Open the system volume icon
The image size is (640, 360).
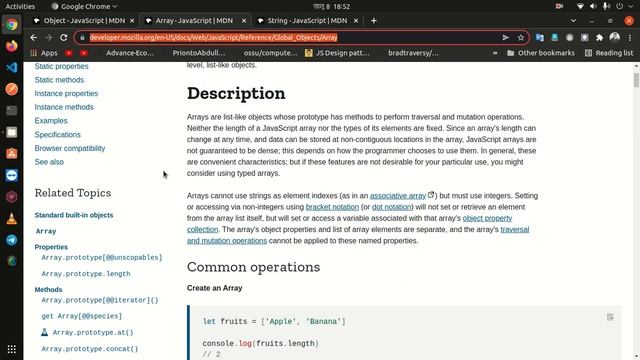pos(593,7)
